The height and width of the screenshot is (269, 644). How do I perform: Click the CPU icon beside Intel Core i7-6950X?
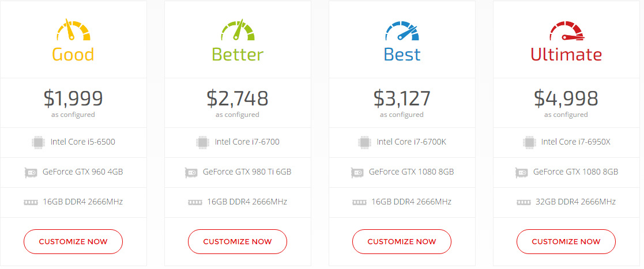tap(529, 142)
